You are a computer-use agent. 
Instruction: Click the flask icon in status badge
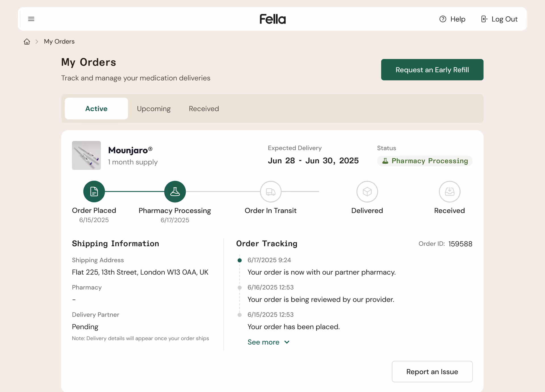[x=385, y=161]
